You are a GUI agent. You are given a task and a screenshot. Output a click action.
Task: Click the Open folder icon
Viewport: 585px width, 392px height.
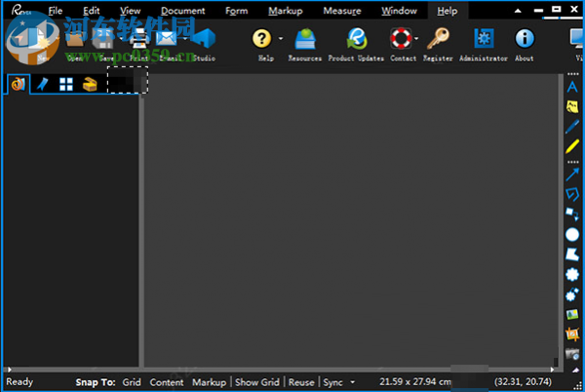75,39
